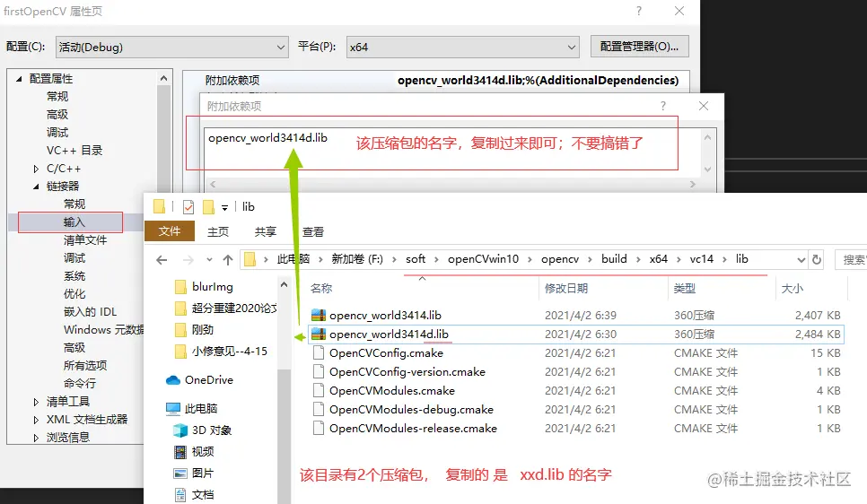Refresh the lib folder view

click(x=817, y=259)
